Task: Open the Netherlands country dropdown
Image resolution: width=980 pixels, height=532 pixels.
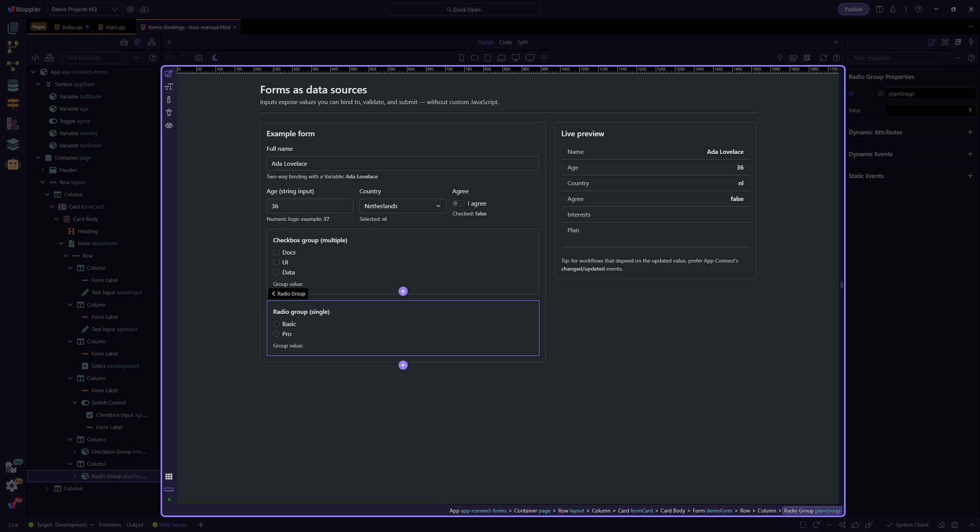Action: point(402,206)
